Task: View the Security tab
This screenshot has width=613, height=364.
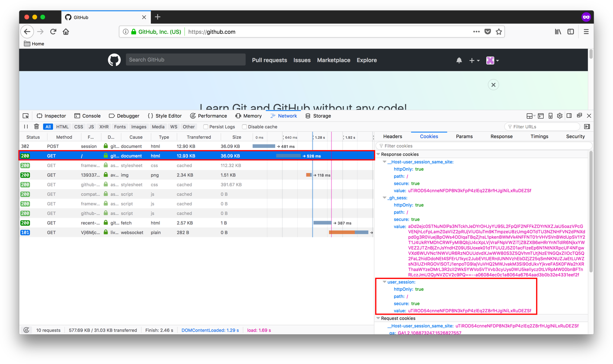Action: click(x=575, y=137)
